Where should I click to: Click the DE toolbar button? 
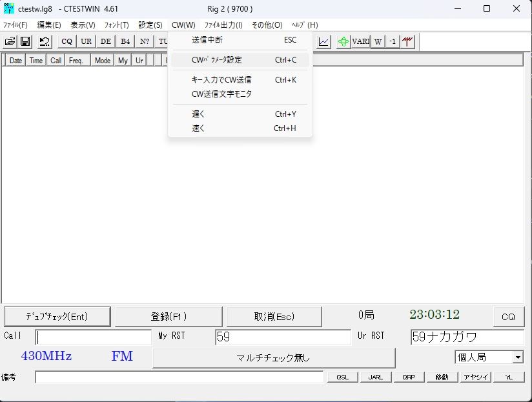pos(105,41)
